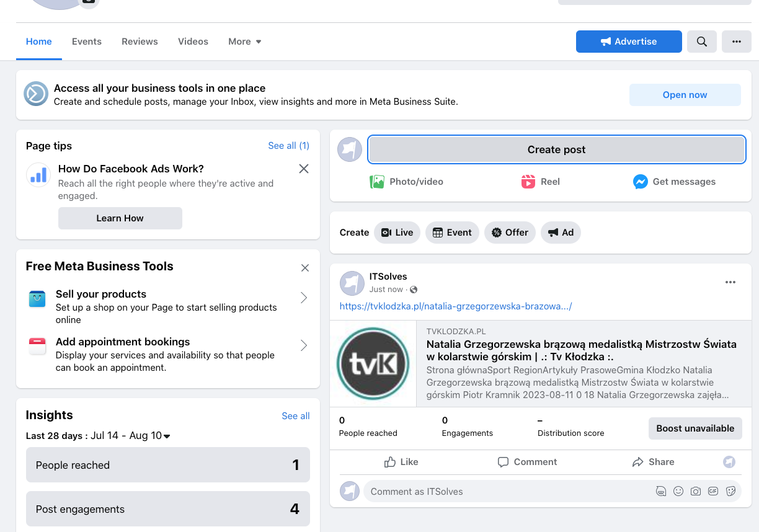Click the ITSolves avatar on the post
Screen dimensions: 759x532
[x=352, y=283]
